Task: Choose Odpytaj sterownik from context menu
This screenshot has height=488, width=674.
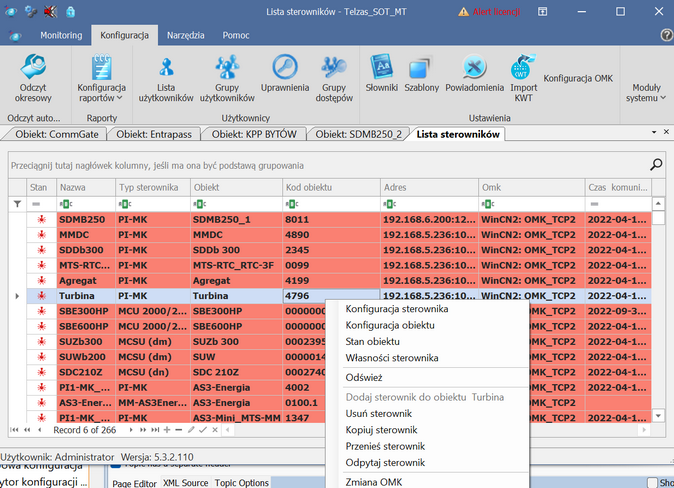Action: (x=385, y=463)
